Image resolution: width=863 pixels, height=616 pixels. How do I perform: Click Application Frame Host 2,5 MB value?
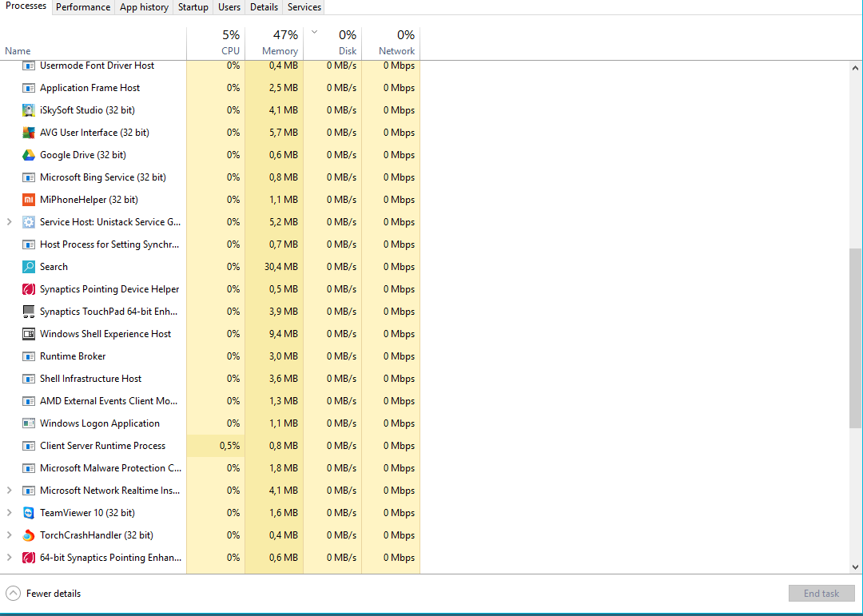click(284, 88)
